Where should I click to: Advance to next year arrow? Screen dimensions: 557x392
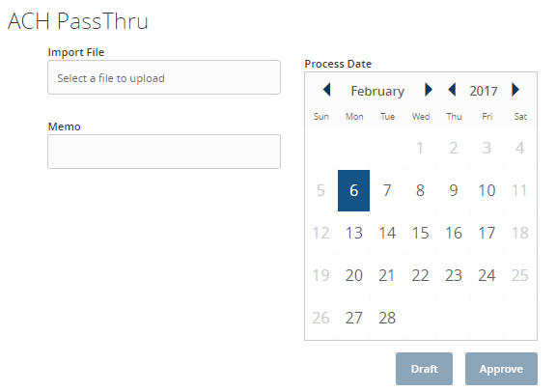tap(515, 90)
